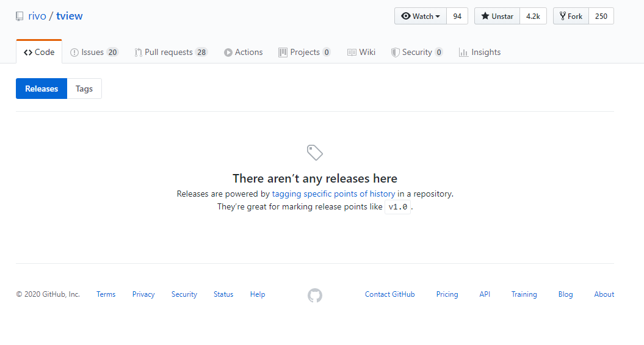Click the GitHub Octocat logo in footer

315,296
